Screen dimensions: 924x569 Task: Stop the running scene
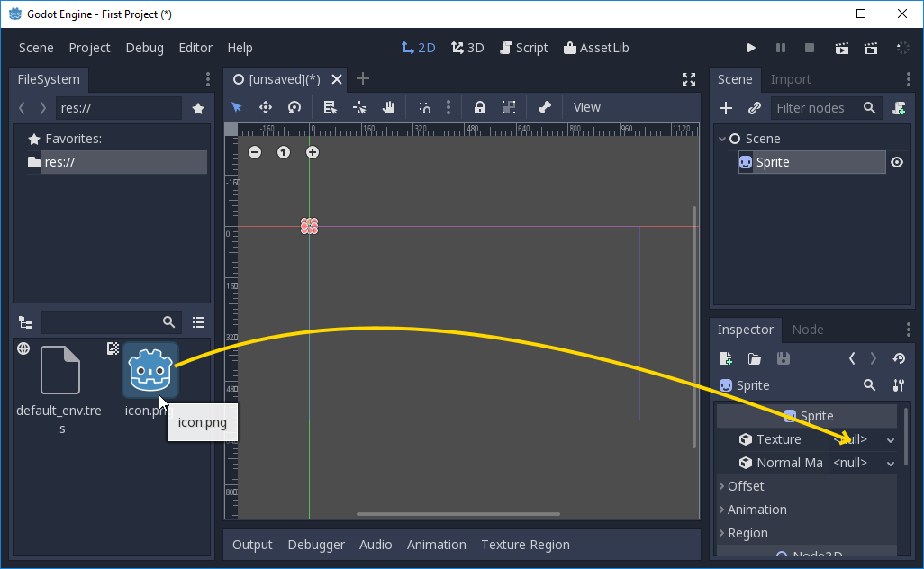(x=810, y=48)
